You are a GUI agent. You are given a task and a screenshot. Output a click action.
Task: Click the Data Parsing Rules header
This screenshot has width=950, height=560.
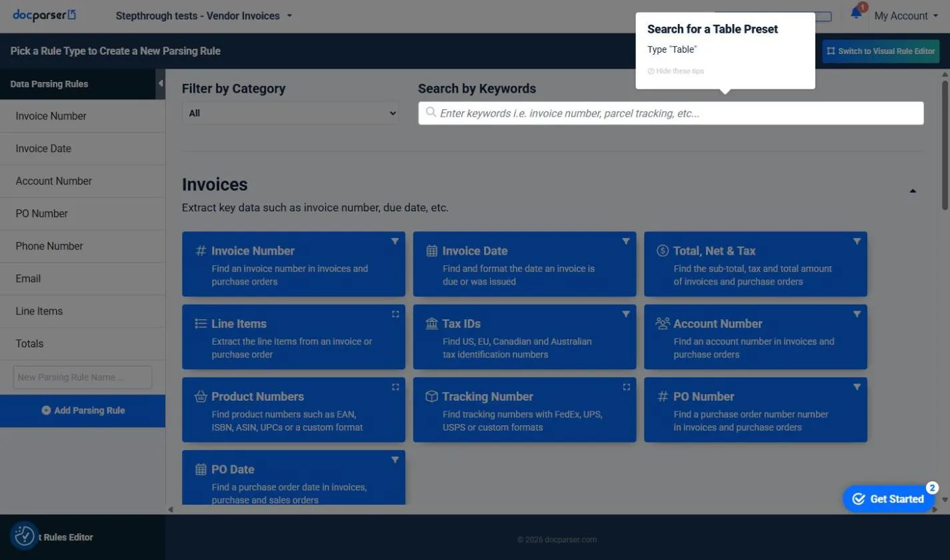(x=78, y=84)
